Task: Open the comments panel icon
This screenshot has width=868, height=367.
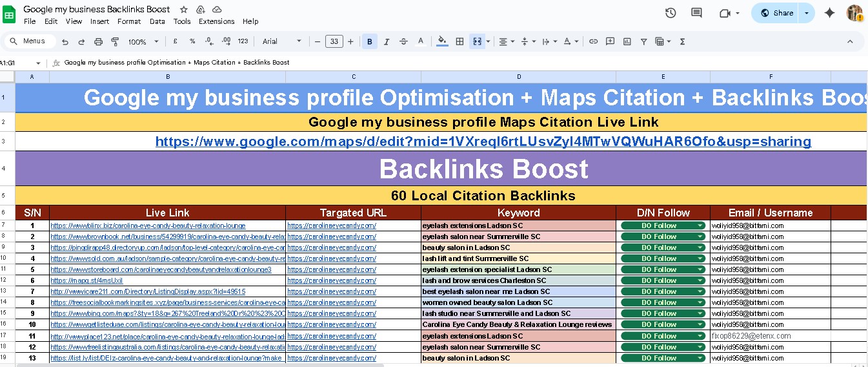Action: click(x=696, y=13)
